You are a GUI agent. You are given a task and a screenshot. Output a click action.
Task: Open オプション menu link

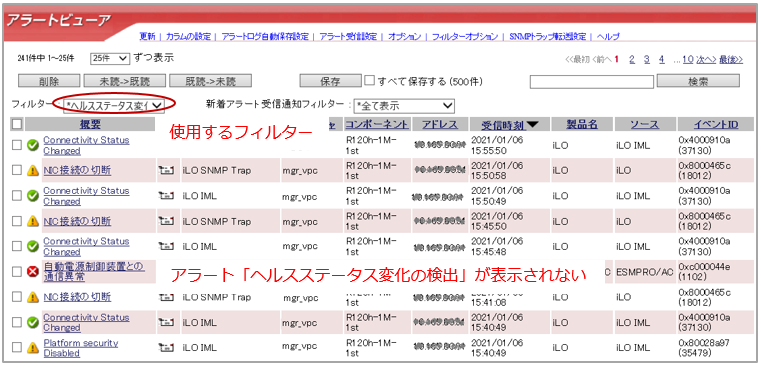coord(404,36)
